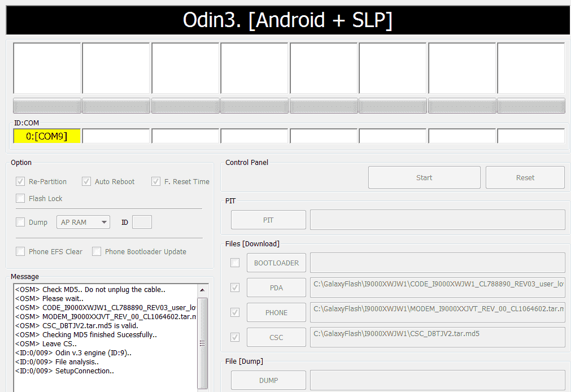Click the PHONE browse button
Viewport: 571px width, 392px height.
coord(276,312)
